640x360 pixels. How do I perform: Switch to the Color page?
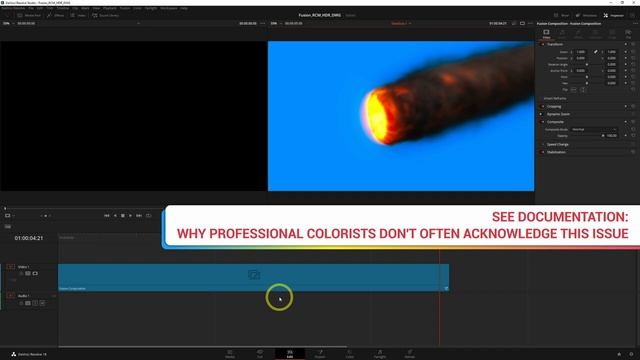(x=350, y=354)
